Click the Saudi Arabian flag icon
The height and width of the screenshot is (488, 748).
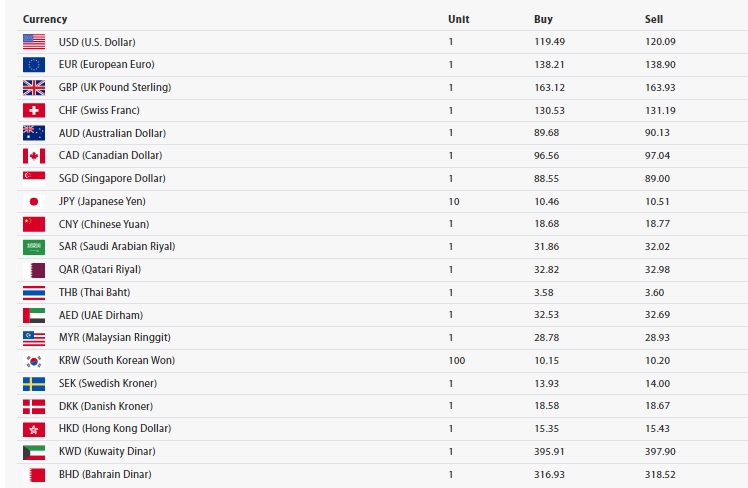point(34,247)
